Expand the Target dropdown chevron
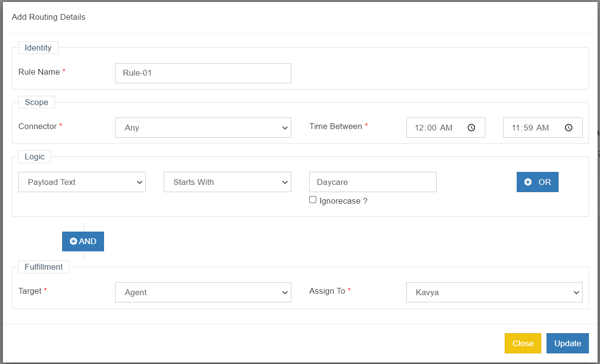600x364 pixels. coord(286,292)
